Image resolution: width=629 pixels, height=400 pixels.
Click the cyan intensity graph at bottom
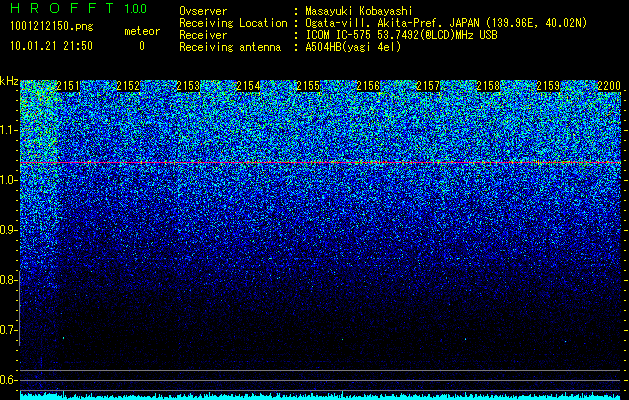[320, 396]
